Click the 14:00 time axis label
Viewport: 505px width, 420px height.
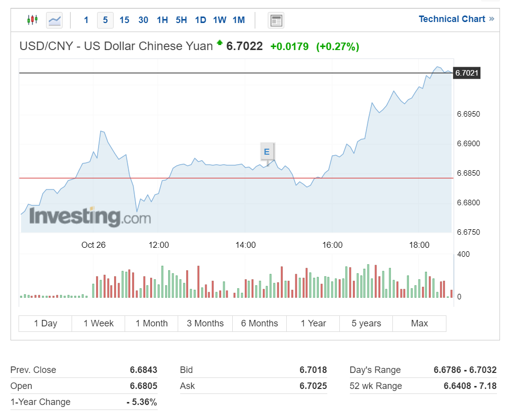tap(245, 245)
